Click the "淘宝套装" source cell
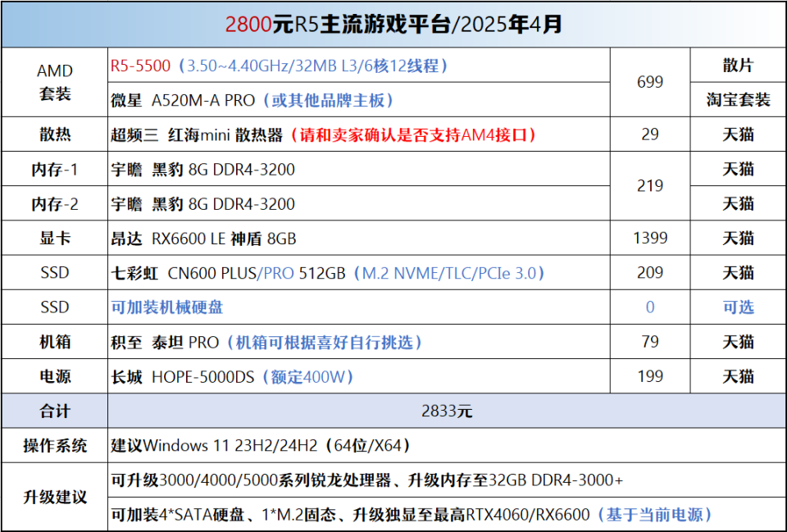787x532 pixels. [739, 100]
